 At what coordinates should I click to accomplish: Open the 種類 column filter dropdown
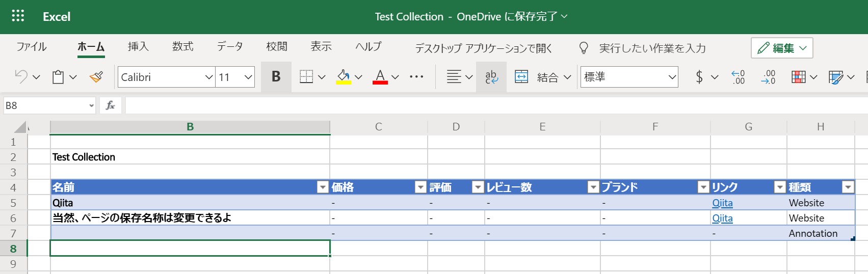coord(848,187)
